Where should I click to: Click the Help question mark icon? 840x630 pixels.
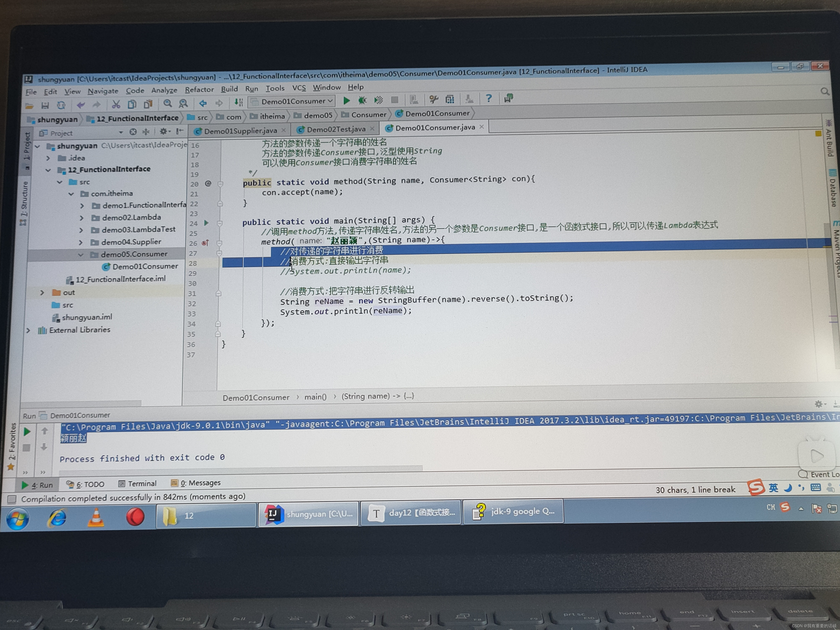(489, 98)
